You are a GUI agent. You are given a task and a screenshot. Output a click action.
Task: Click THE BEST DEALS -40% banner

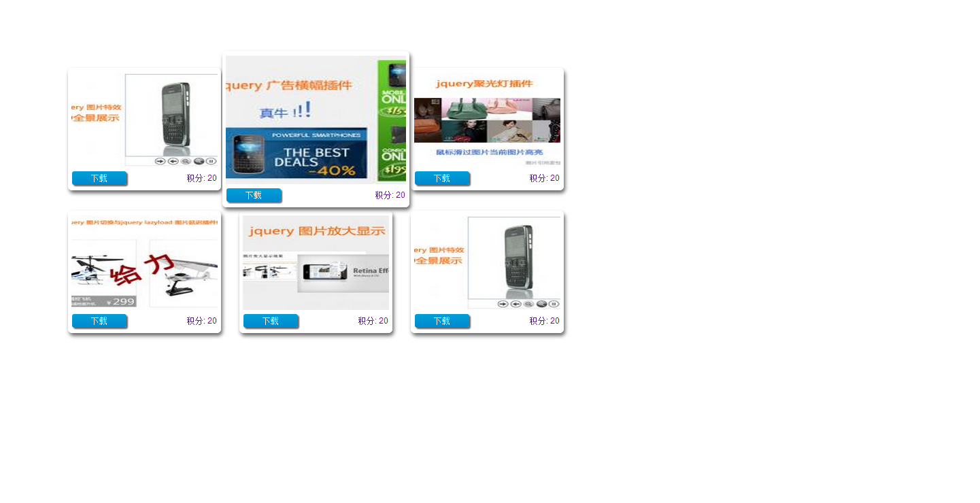tap(297, 154)
